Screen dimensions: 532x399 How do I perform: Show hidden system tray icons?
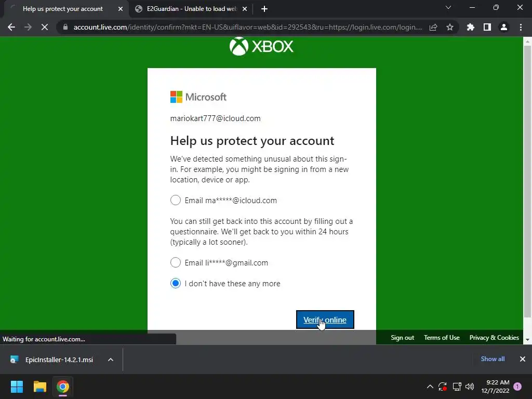coord(430,387)
